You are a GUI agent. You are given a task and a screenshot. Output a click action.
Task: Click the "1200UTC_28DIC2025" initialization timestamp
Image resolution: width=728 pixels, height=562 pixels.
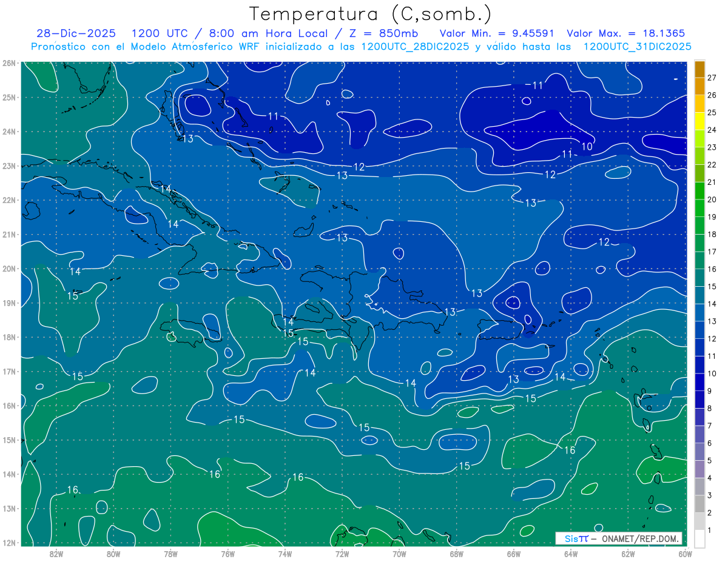point(416,47)
